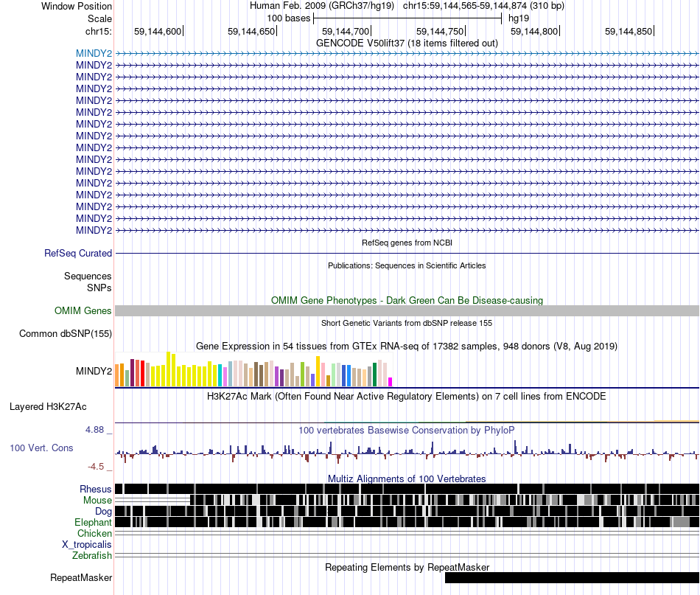Click the bottom-most MINDY2 transcript label
The height and width of the screenshot is (595, 700).
point(94,230)
